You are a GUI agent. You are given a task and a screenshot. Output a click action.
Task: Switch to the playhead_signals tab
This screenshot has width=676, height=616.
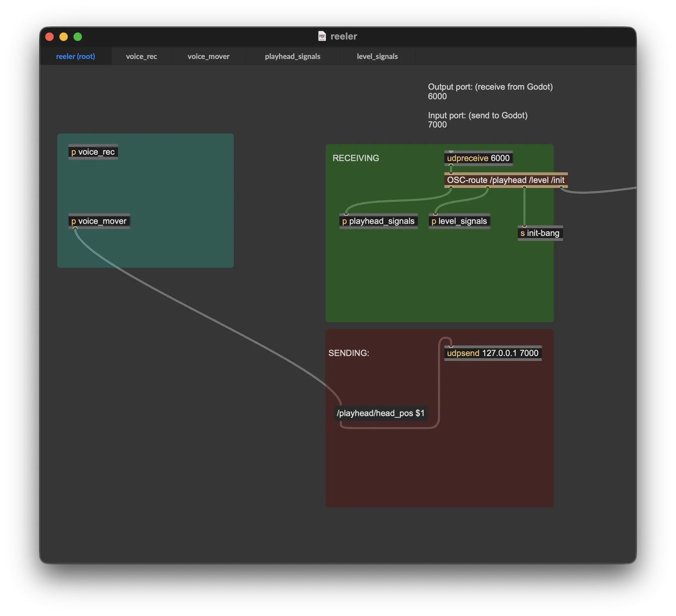[292, 57]
